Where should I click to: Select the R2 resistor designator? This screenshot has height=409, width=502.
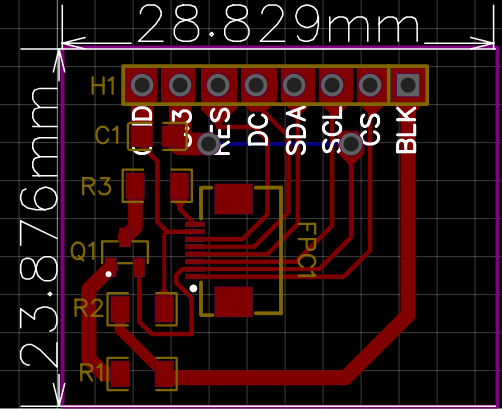(88, 307)
